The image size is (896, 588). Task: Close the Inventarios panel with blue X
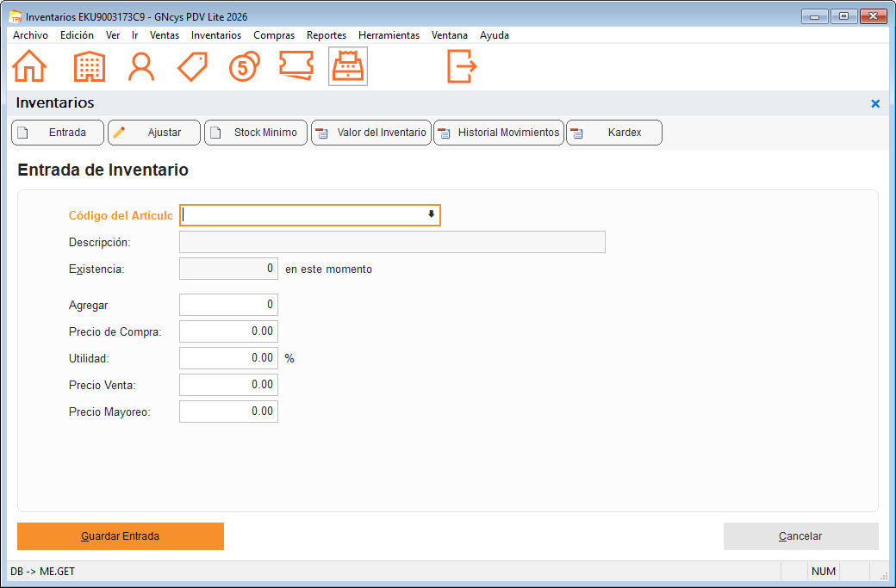coord(874,104)
